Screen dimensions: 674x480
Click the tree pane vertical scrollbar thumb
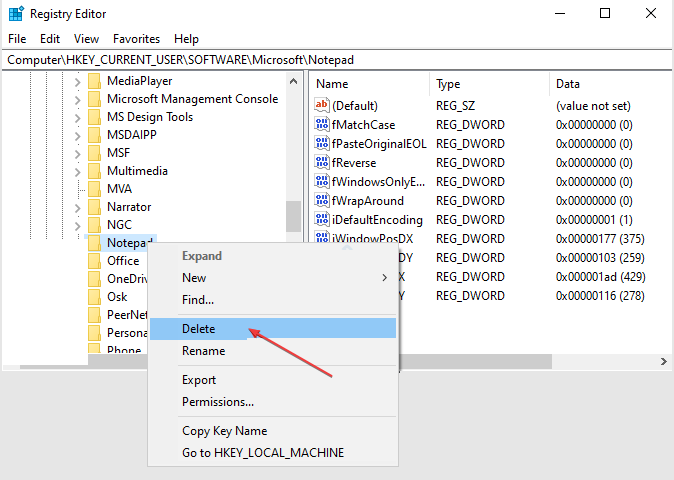[293, 215]
